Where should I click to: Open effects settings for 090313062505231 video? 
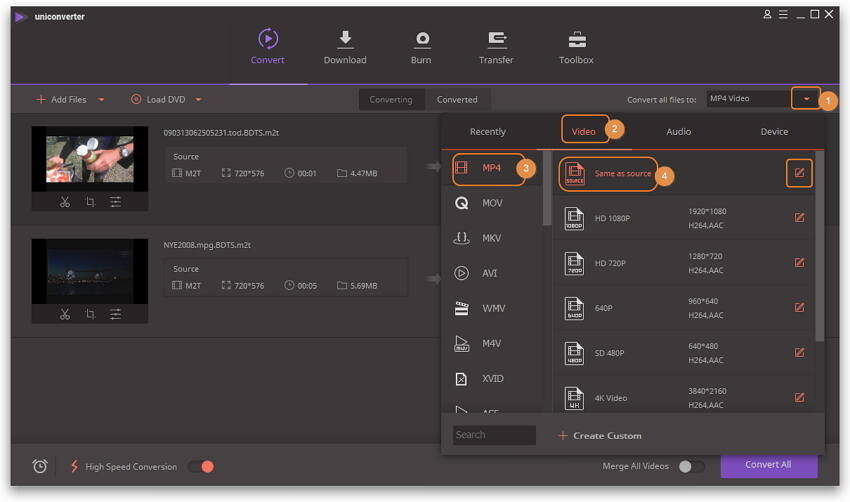(x=115, y=202)
